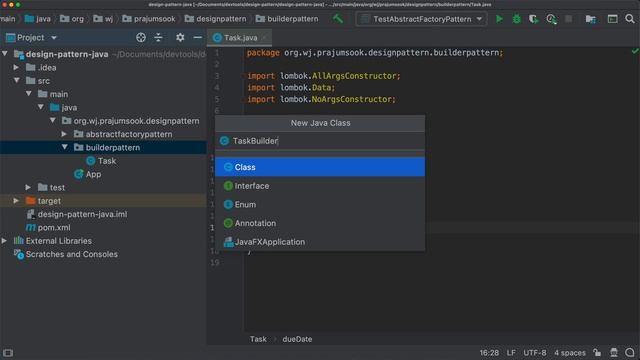Click the TaskBuilder name input field
The image size is (640, 360).
click(320, 141)
